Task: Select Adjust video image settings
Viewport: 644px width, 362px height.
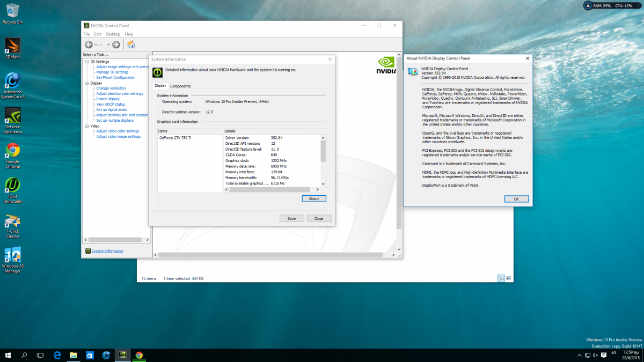Action: 119,136
